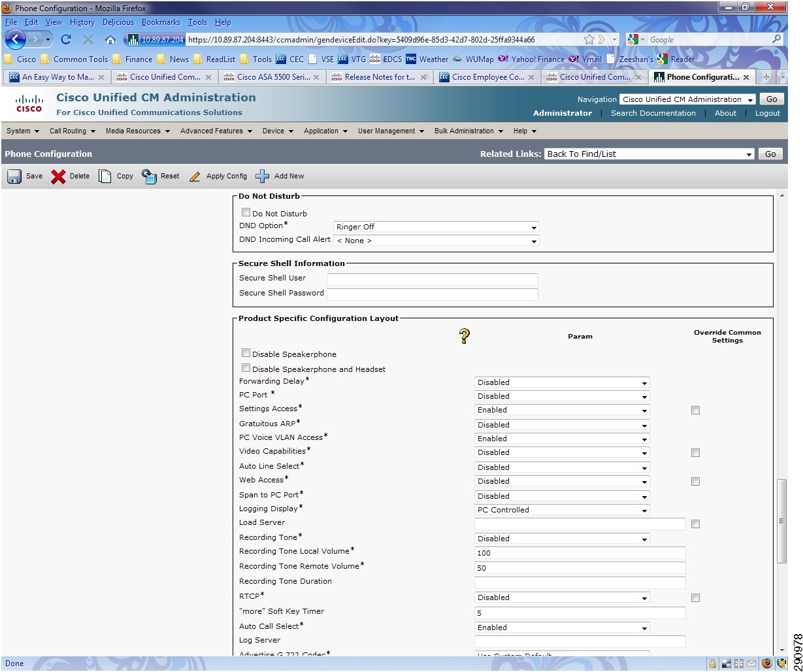Toggle override checkbox for Web Access
The image size is (803, 672).
click(x=695, y=482)
